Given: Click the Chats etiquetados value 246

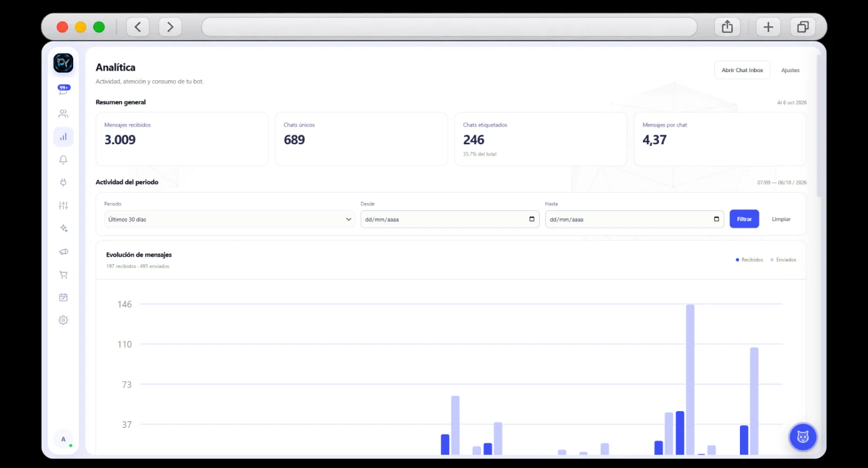Looking at the screenshot, I should pyautogui.click(x=474, y=140).
